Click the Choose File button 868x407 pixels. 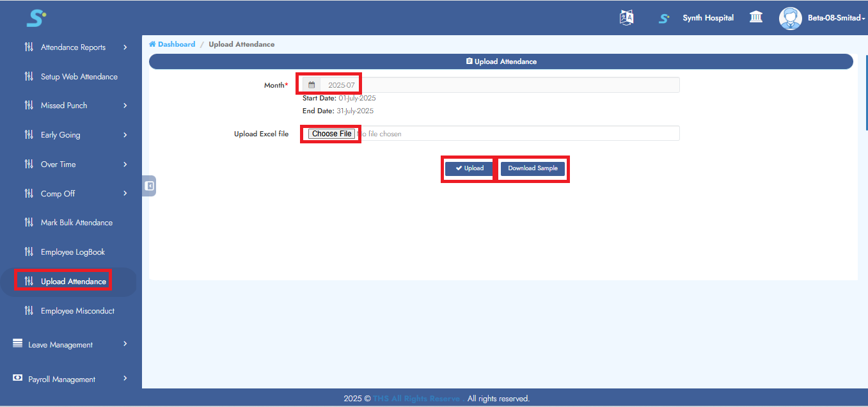coord(331,134)
